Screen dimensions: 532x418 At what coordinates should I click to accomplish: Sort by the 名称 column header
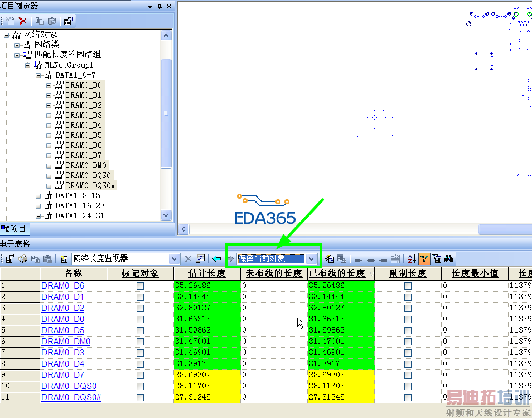coord(73,273)
